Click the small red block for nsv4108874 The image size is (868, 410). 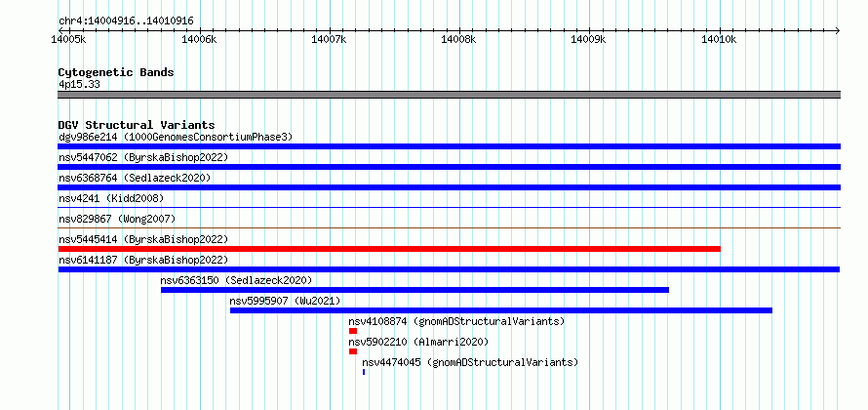pyautogui.click(x=353, y=331)
